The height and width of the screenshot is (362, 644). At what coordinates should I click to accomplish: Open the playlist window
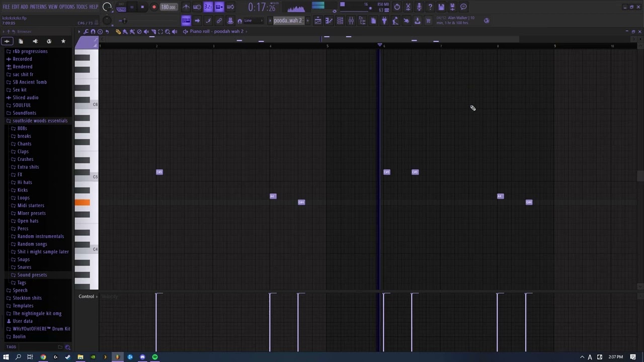pos(317,21)
